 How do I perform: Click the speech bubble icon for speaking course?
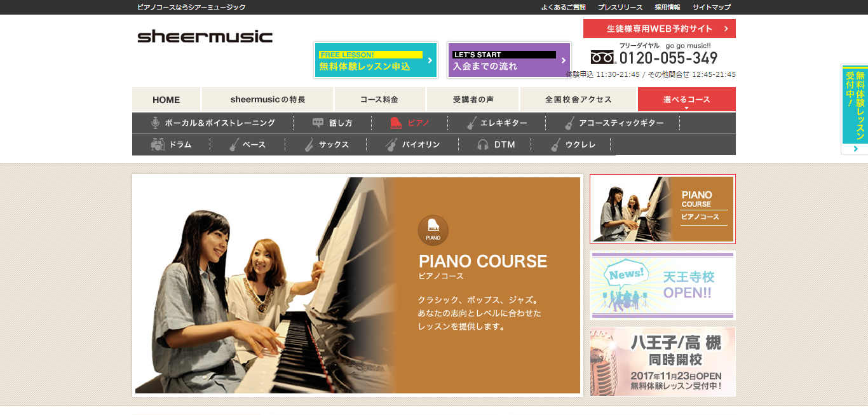point(318,123)
